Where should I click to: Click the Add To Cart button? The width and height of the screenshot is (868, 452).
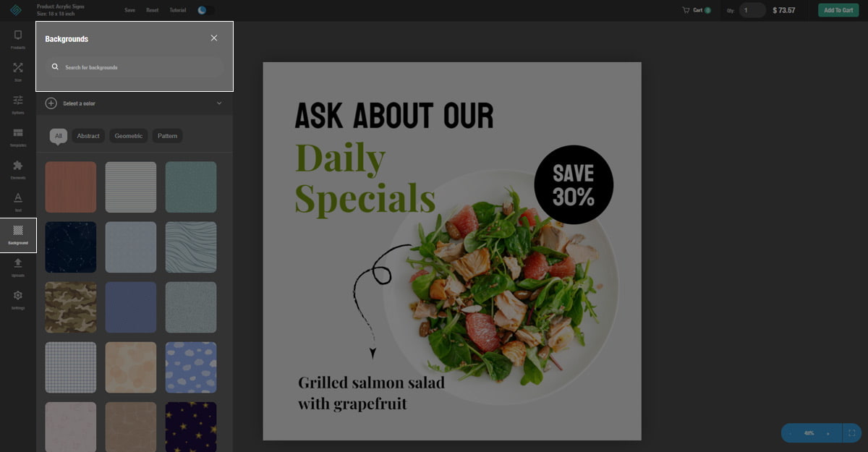pyautogui.click(x=838, y=10)
